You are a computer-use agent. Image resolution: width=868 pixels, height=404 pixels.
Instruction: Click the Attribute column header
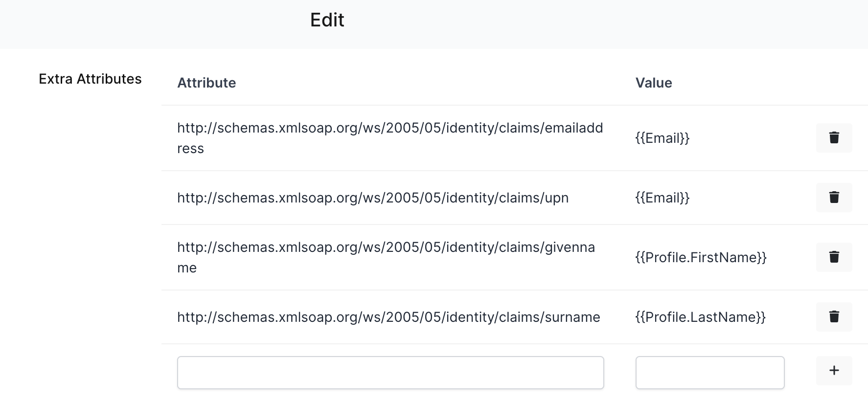point(206,83)
